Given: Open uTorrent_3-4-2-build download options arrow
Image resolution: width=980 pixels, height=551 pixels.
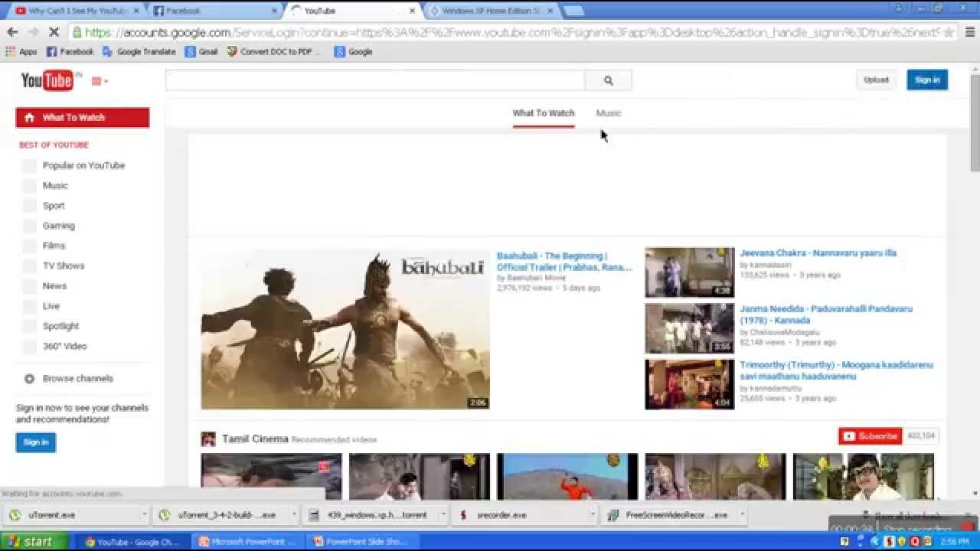Looking at the screenshot, I should coord(294,515).
